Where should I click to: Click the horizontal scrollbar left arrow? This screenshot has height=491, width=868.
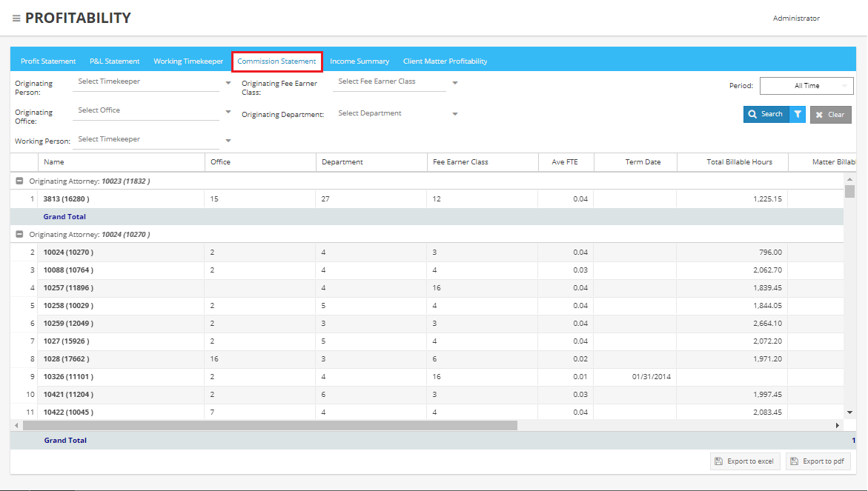point(16,426)
